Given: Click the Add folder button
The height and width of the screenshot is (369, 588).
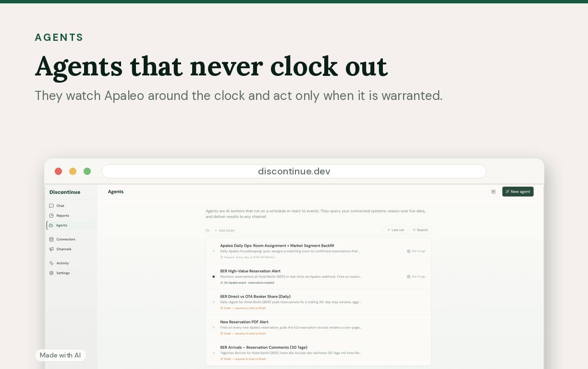Looking at the screenshot, I should (x=224, y=231).
